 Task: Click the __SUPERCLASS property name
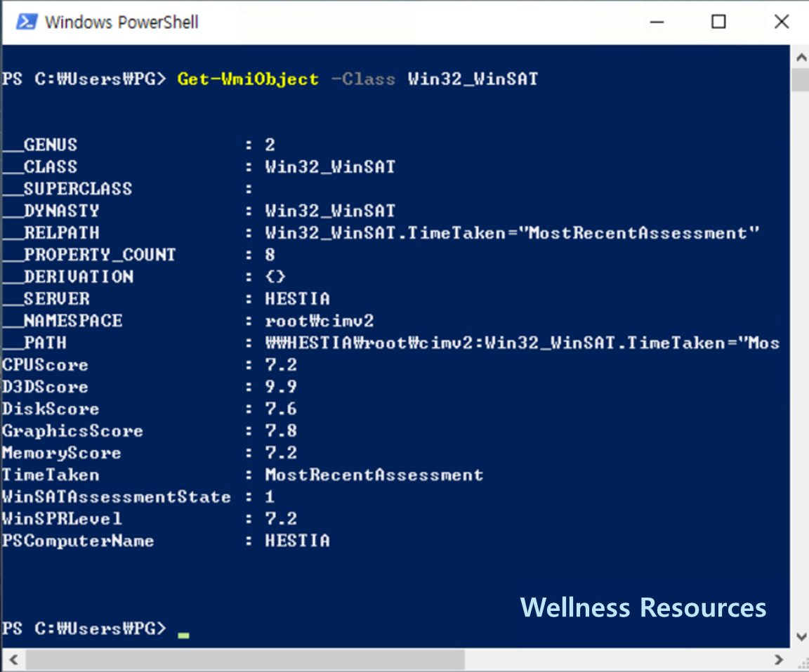pyautogui.click(x=67, y=189)
